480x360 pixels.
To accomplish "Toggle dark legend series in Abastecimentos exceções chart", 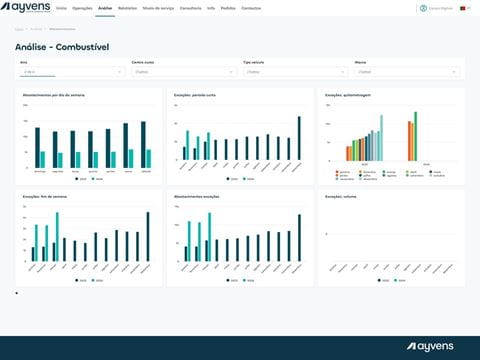I will (x=228, y=280).
